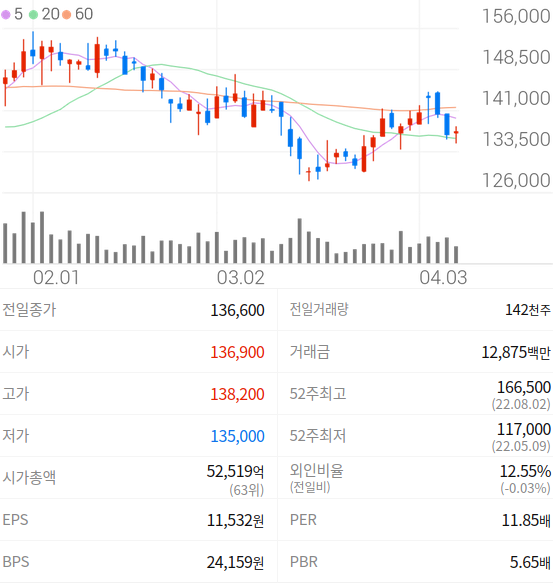Select the 156,000 price axis label
The width and height of the screenshot is (553, 583).
(516, 16)
